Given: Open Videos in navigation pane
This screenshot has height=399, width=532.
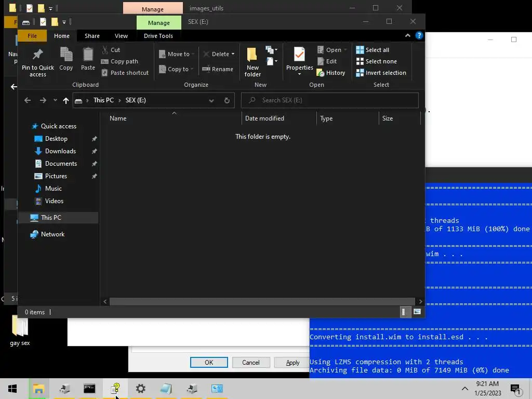Looking at the screenshot, I should [x=54, y=201].
